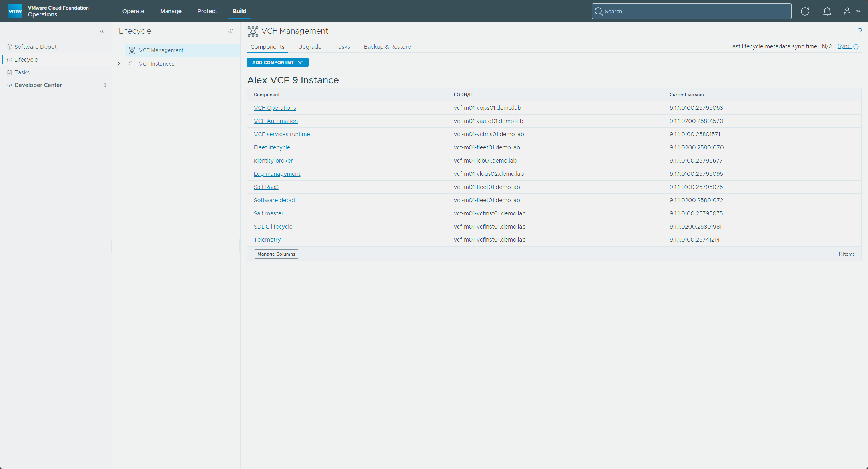The height and width of the screenshot is (469, 868).
Task: Click the Manage Columns button
Action: pos(276,254)
